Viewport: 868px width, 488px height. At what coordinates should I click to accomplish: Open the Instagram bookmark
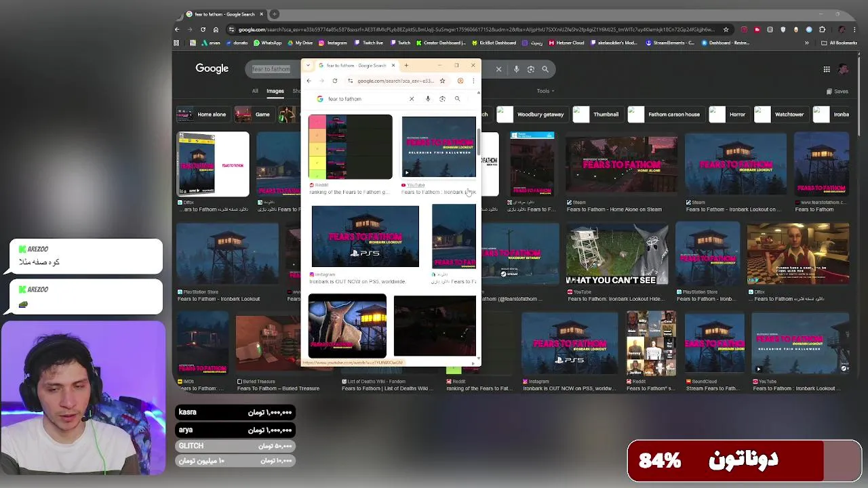click(x=332, y=43)
